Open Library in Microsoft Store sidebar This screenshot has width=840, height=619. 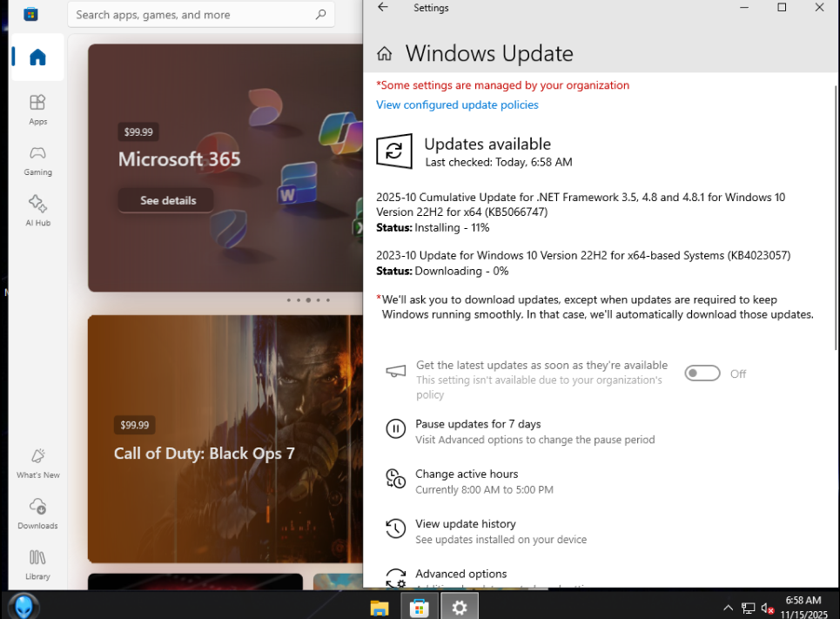tap(37, 564)
